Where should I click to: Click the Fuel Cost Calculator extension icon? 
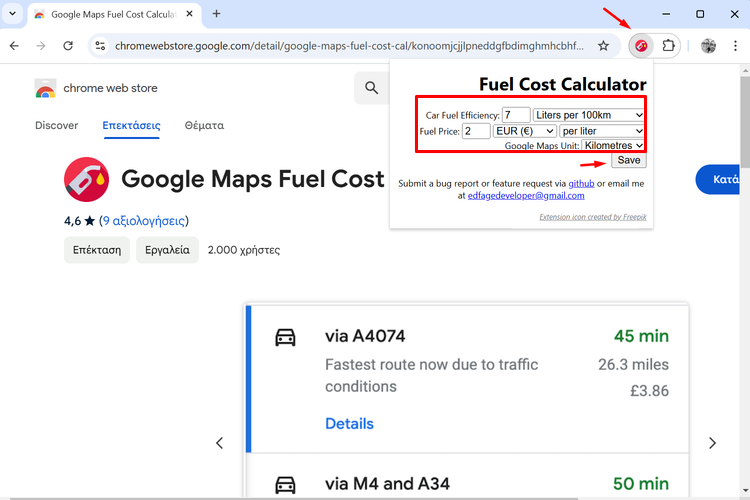pyautogui.click(x=641, y=46)
